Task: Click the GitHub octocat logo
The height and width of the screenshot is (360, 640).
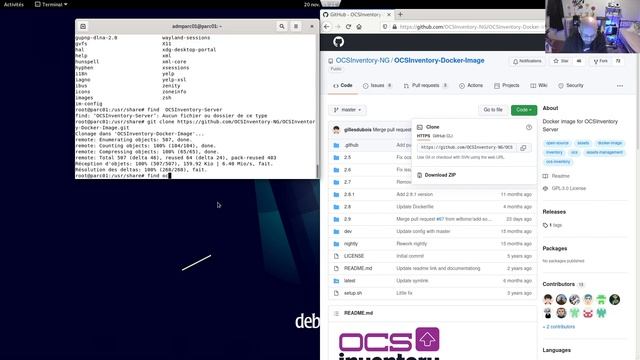Action: 338,42
